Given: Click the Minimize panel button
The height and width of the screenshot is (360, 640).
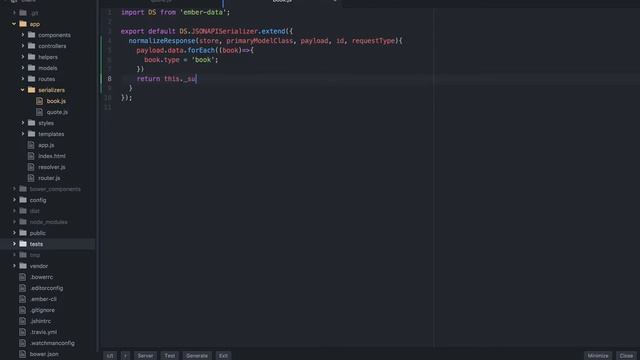Looking at the screenshot, I should point(598,356).
